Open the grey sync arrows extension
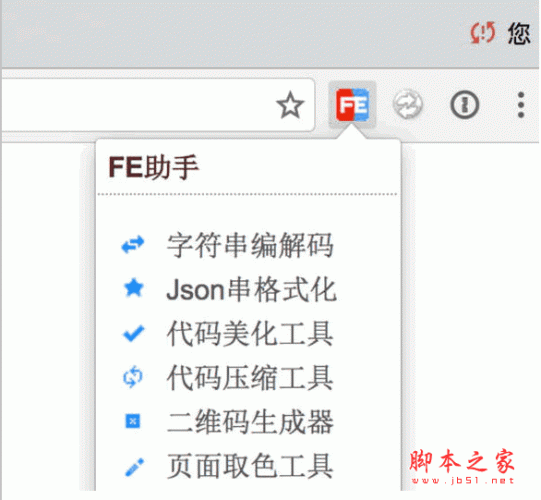Image resolution: width=541 pixels, height=500 pixels. pos(407,104)
